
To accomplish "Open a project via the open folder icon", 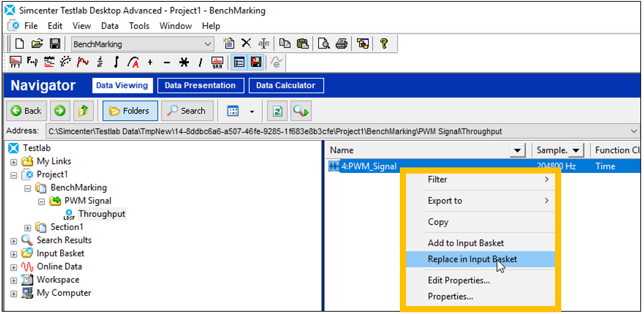I will [x=37, y=44].
